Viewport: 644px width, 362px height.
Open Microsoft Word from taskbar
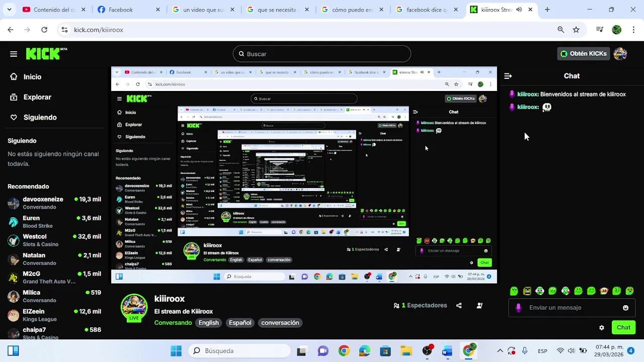pyautogui.click(x=447, y=351)
